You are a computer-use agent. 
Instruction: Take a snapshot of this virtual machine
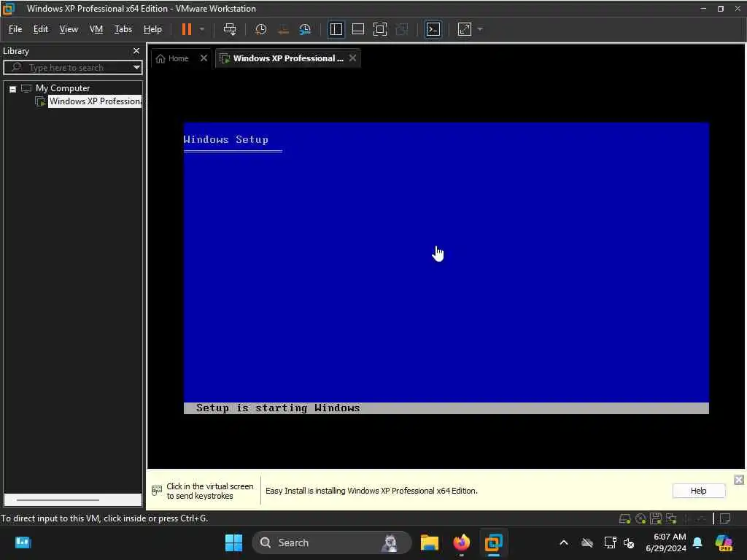coord(260,29)
